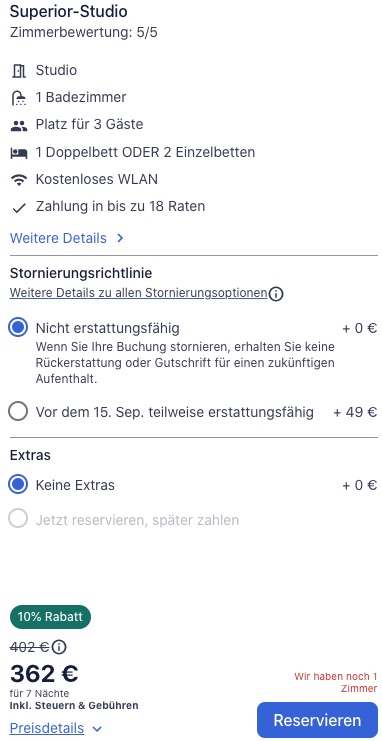
Task: Click the Preisdetails link
Action: pyautogui.click(x=47, y=728)
